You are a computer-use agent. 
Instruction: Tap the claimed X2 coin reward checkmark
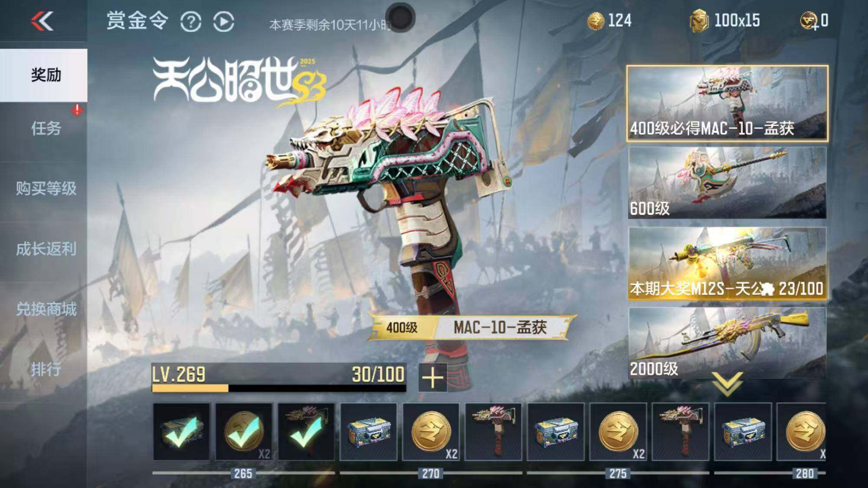[x=244, y=432]
